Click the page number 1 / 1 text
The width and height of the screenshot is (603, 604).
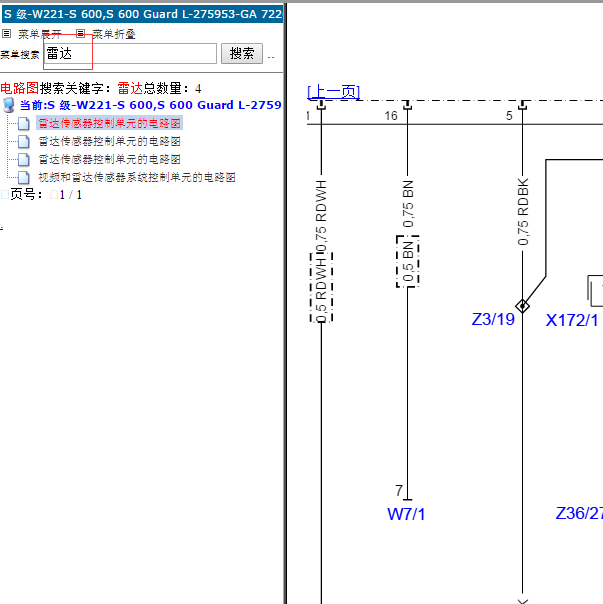(x=71, y=195)
